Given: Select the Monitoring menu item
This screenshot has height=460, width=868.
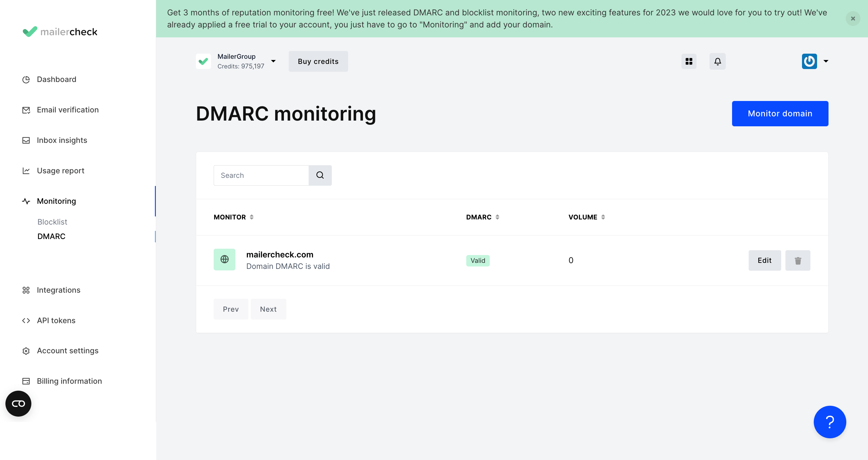Looking at the screenshot, I should [56, 201].
